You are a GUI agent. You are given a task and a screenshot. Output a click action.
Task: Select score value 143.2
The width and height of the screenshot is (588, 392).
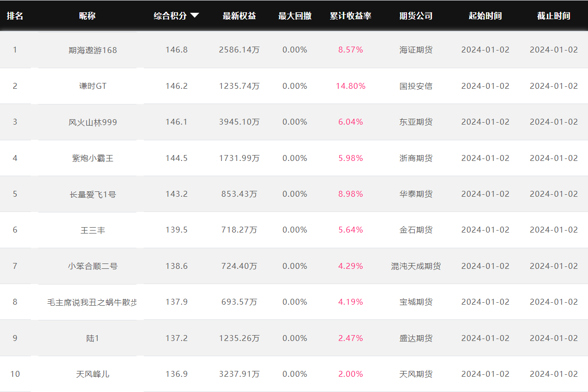177,194
